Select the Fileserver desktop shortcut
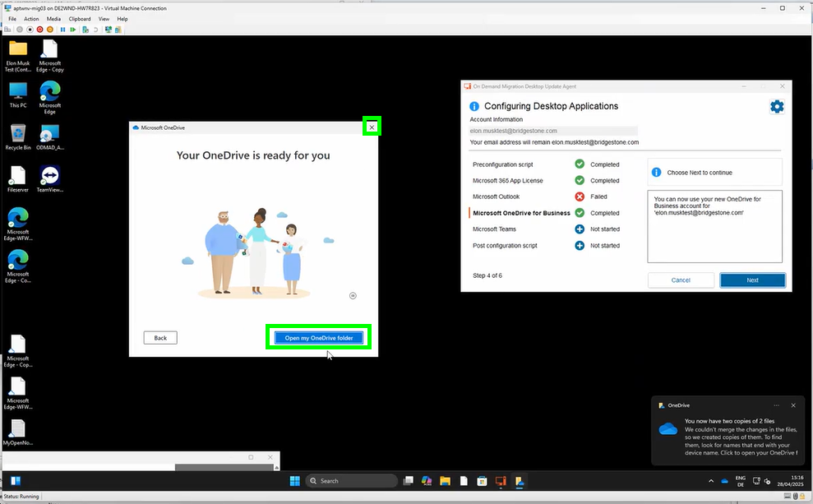The width and height of the screenshot is (813, 504). (18, 179)
